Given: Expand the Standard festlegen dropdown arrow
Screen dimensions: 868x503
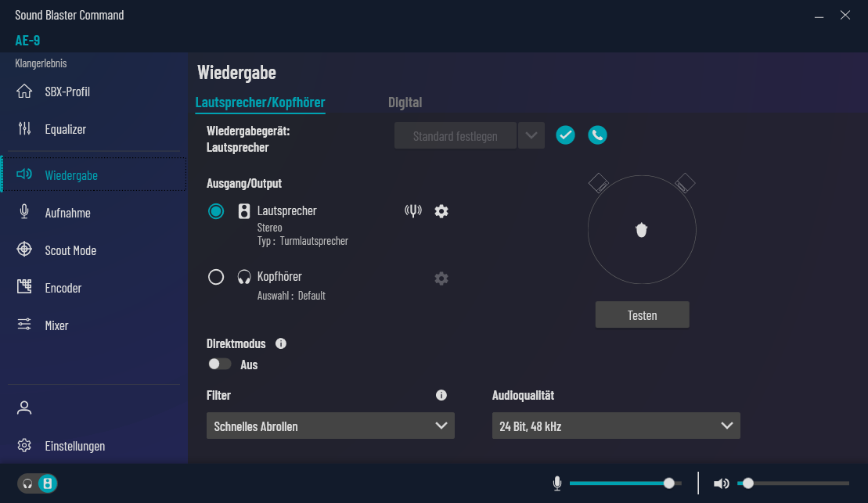Looking at the screenshot, I should [x=531, y=135].
